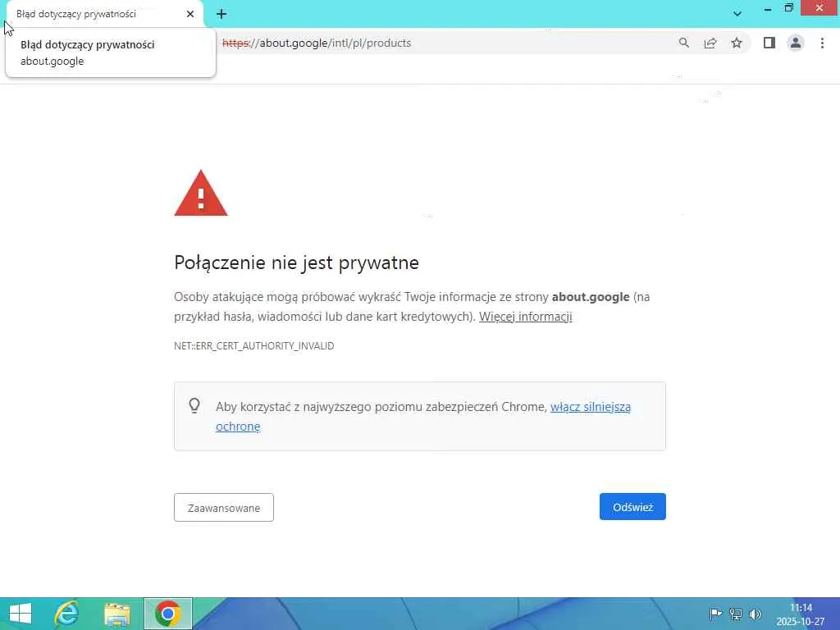This screenshot has width=840, height=630.
Task: Minimize the Chrome window
Action: tap(767, 8)
